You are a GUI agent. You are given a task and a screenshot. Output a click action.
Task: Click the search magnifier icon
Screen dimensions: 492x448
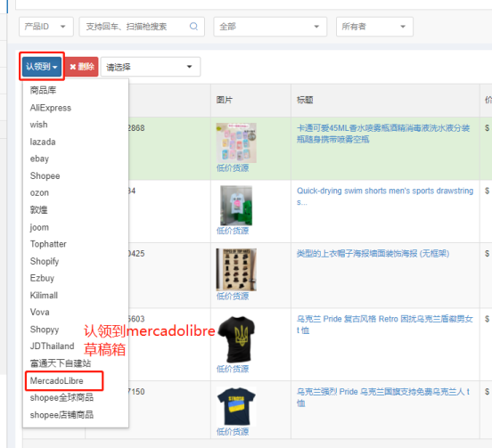pyautogui.click(x=193, y=27)
